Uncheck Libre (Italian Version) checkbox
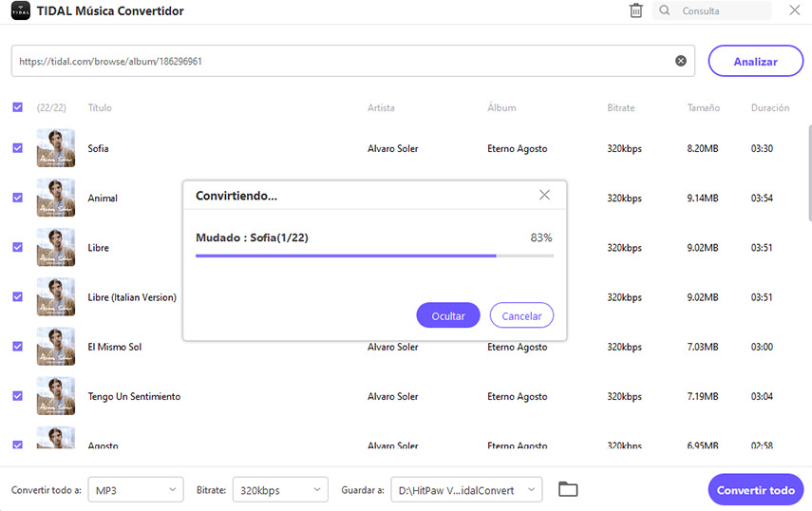This screenshot has height=511, width=812. pyautogui.click(x=18, y=297)
